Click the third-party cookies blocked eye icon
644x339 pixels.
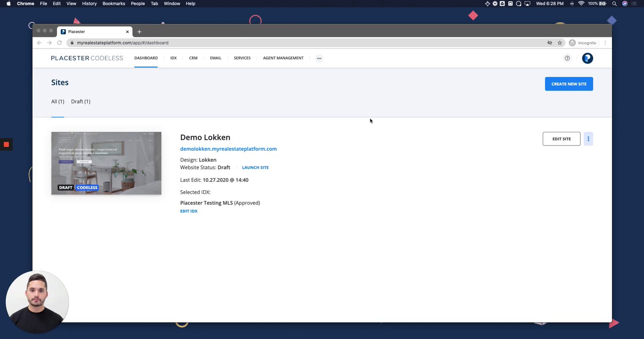pyautogui.click(x=550, y=43)
